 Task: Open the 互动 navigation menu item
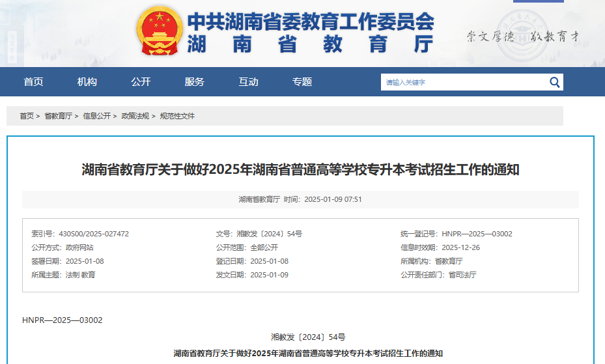coord(248,82)
